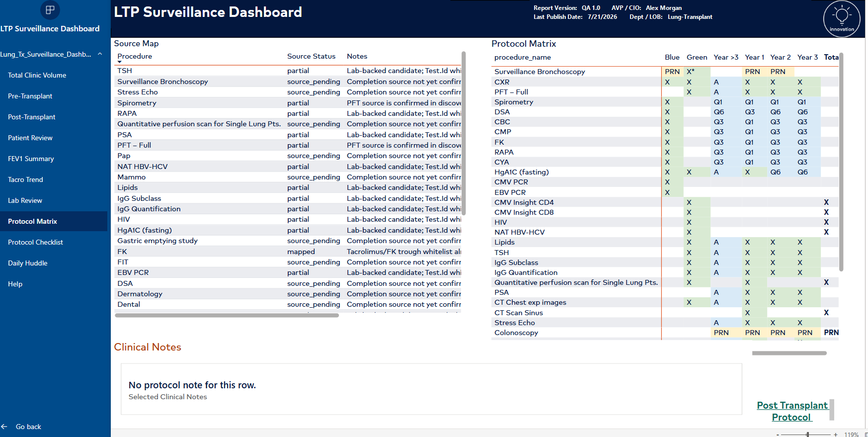The width and height of the screenshot is (868, 437).
Task: Select Dental row in Source Map
Action: pyautogui.click(x=288, y=304)
